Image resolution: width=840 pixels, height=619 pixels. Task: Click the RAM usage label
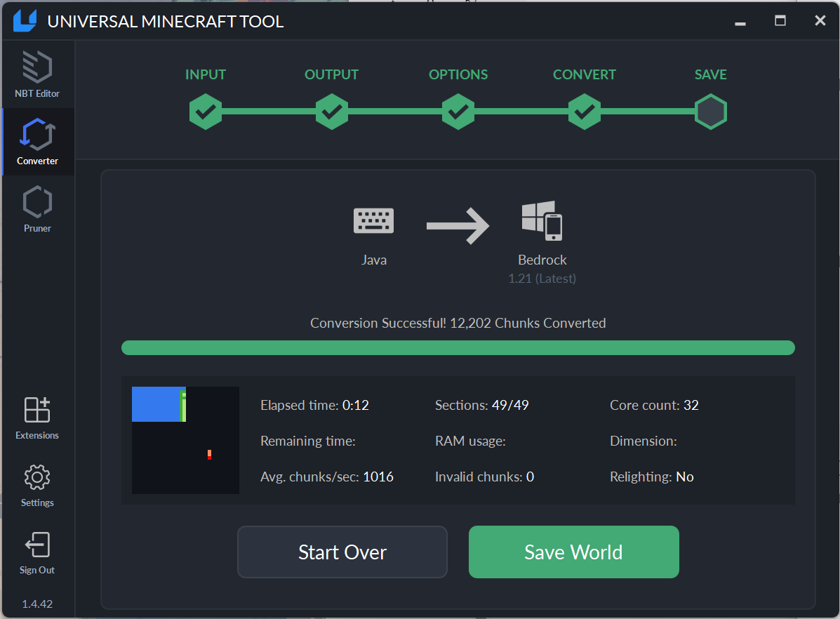470,441
